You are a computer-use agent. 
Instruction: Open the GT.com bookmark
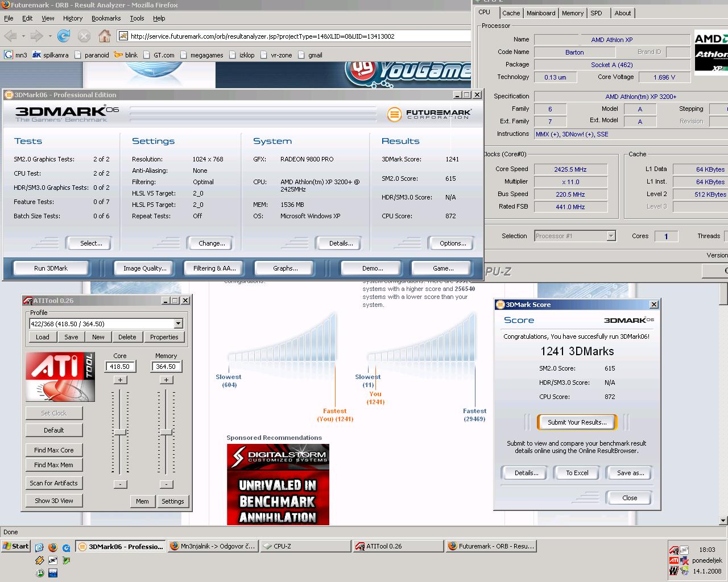pos(159,55)
